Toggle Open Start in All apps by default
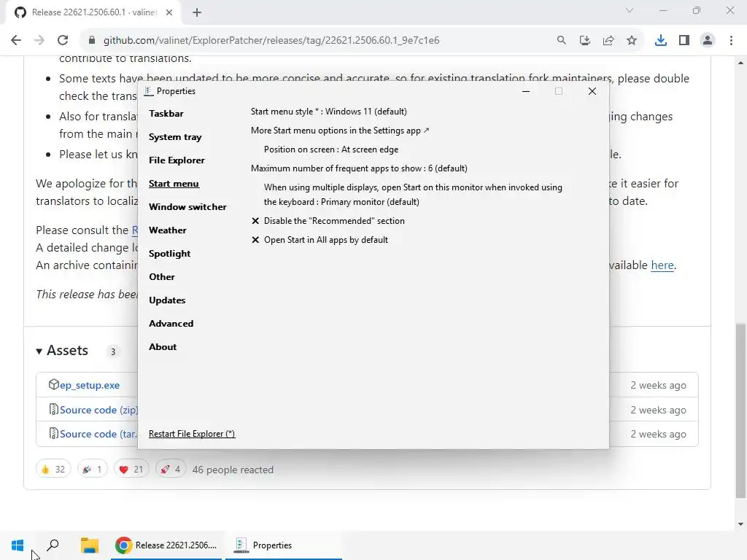 coord(320,240)
